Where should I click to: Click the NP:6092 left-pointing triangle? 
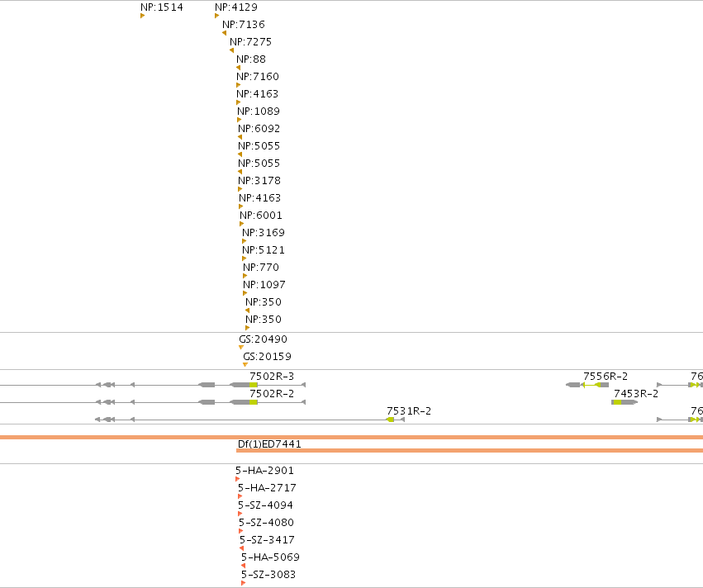(240, 137)
